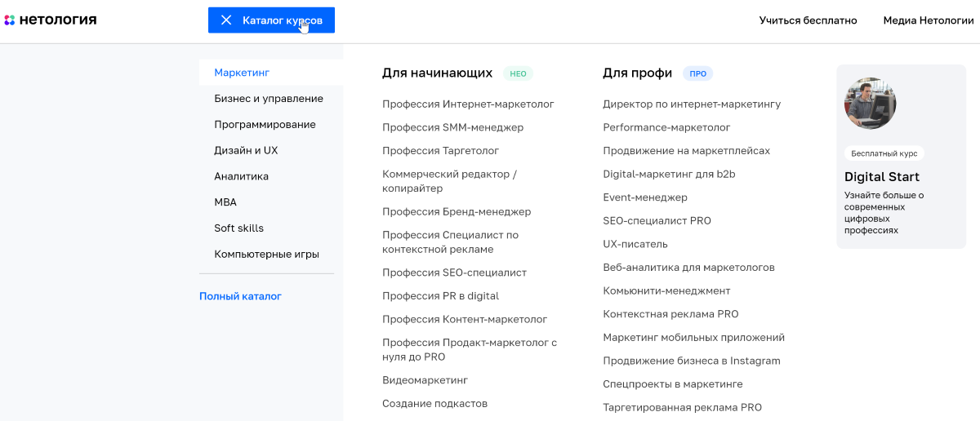Open Учиться бесплатно link
Screen dimensions: 980x421
click(808, 20)
